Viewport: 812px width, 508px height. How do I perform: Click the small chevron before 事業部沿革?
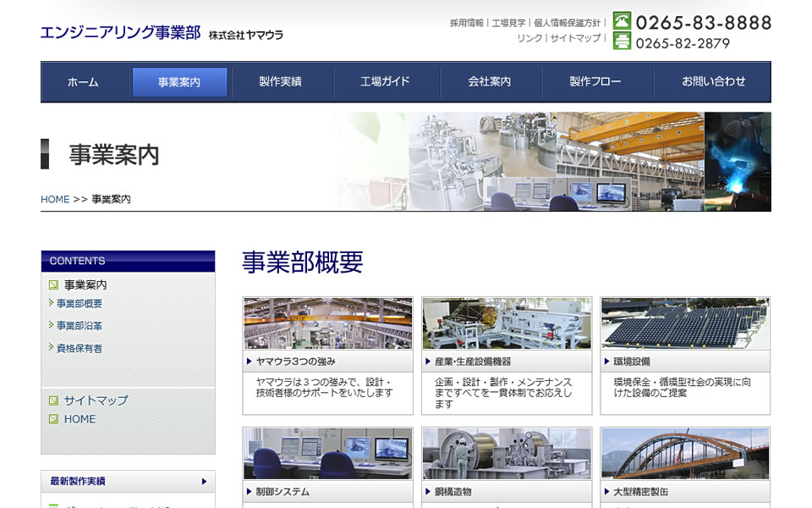click(51, 325)
